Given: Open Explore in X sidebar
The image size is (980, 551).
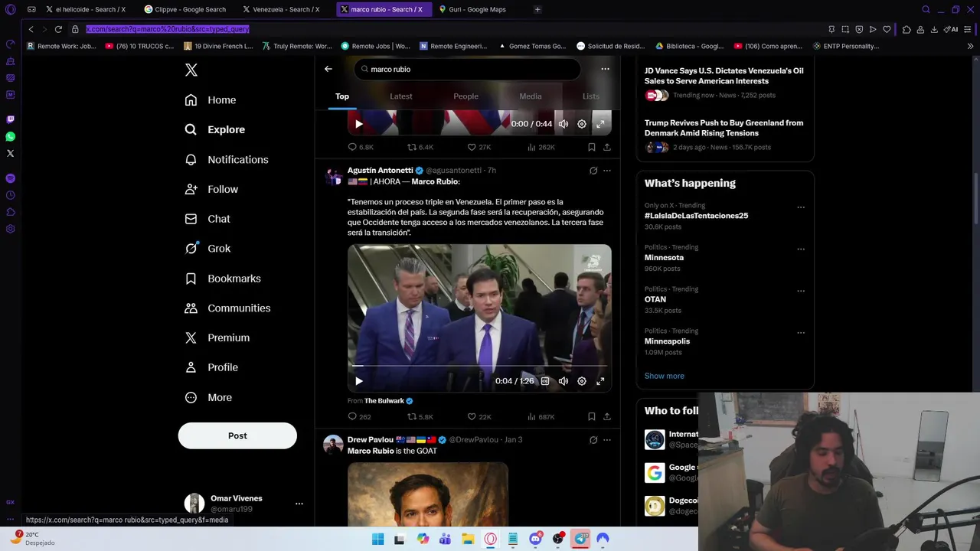Looking at the screenshot, I should coord(215,129).
